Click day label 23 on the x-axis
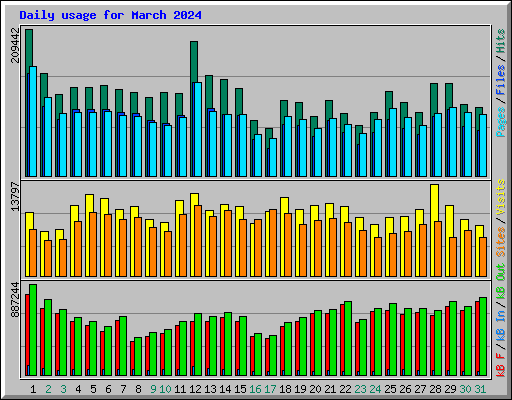The image size is (512, 400). tap(360, 389)
